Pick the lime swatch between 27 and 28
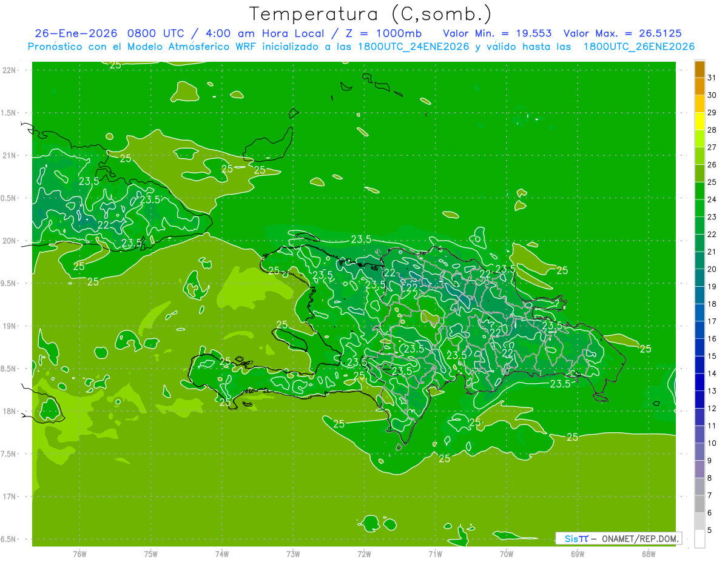The width and height of the screenshot is (728, 562). click(x=699, y=138)
